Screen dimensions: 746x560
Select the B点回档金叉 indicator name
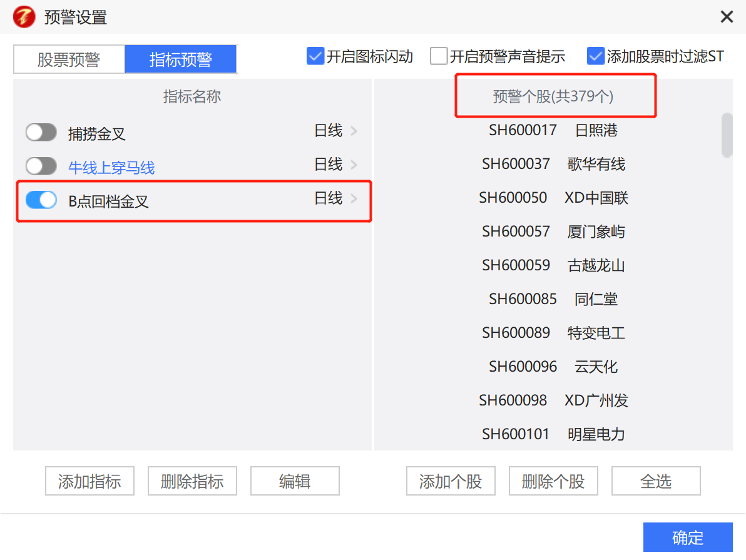pyautogui.click(x=108, y=201)
